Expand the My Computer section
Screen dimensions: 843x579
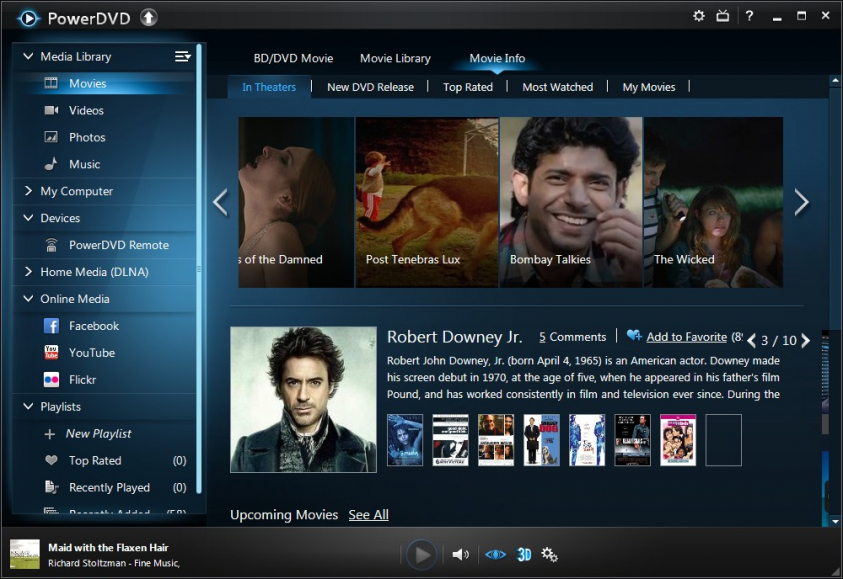point(28,191)
